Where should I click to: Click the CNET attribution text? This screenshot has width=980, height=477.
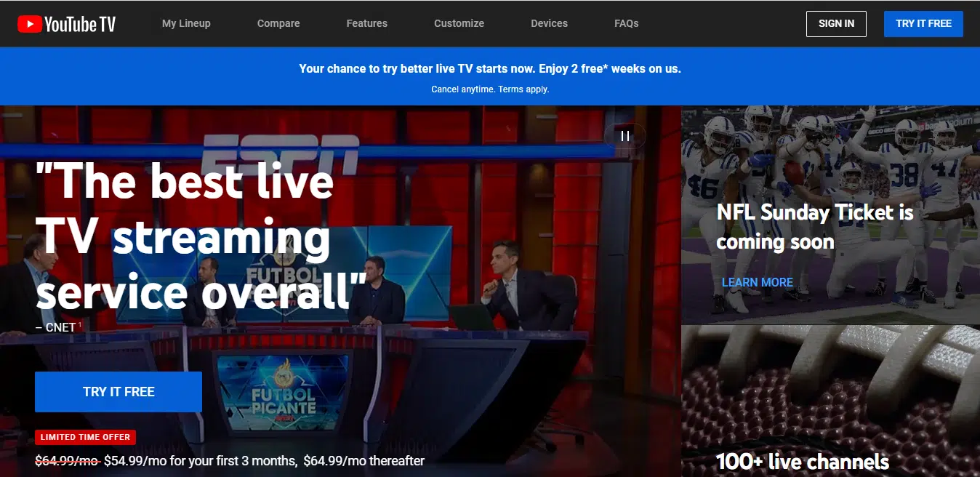pos(56,326)
